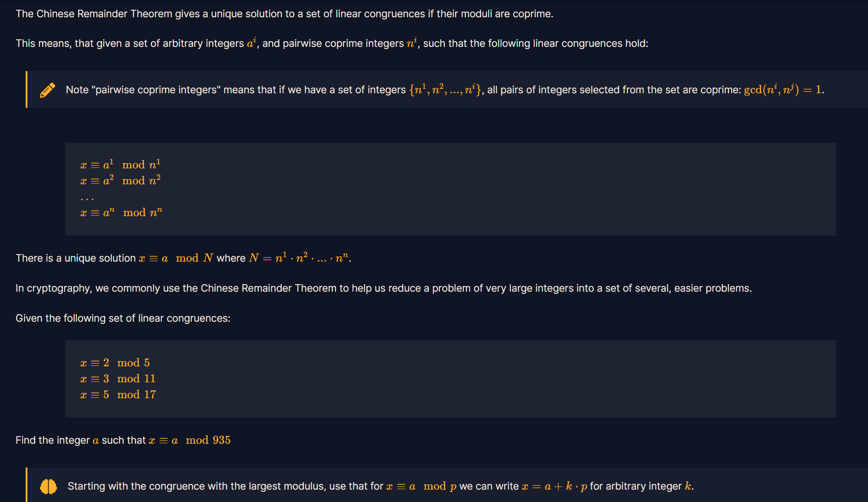Click the 'There is a unique solution' sentence
The height and width of the screenshot is (502, 868).
click(x=184, y=258)
